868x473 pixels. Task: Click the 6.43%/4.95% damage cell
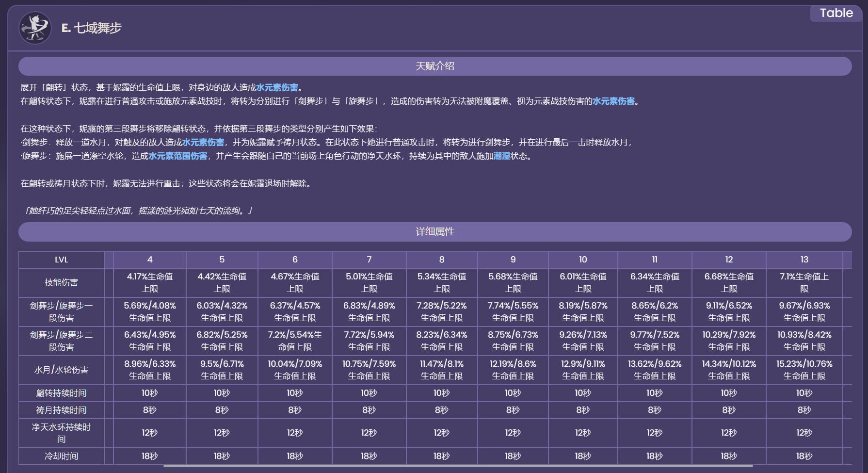150,341
